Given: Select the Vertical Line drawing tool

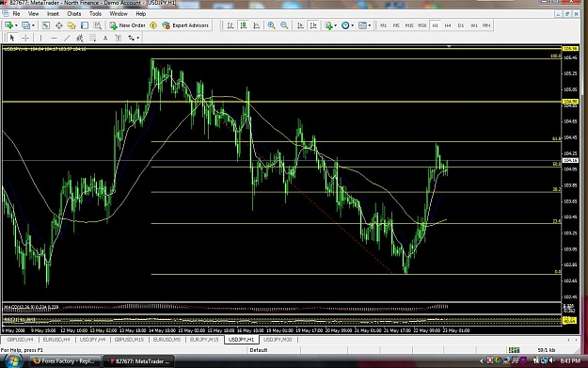Looking at the screenshot, I should coord(40,38).
